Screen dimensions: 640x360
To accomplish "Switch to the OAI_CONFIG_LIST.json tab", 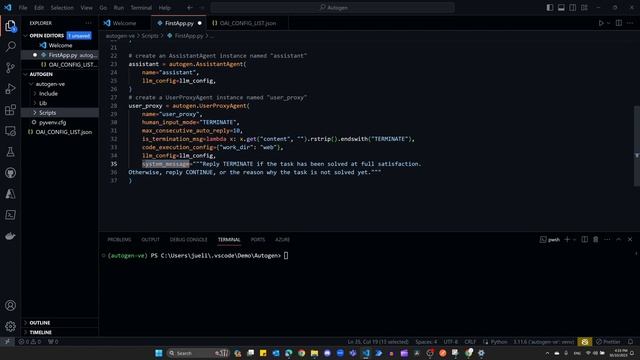I will pos(247,23).
